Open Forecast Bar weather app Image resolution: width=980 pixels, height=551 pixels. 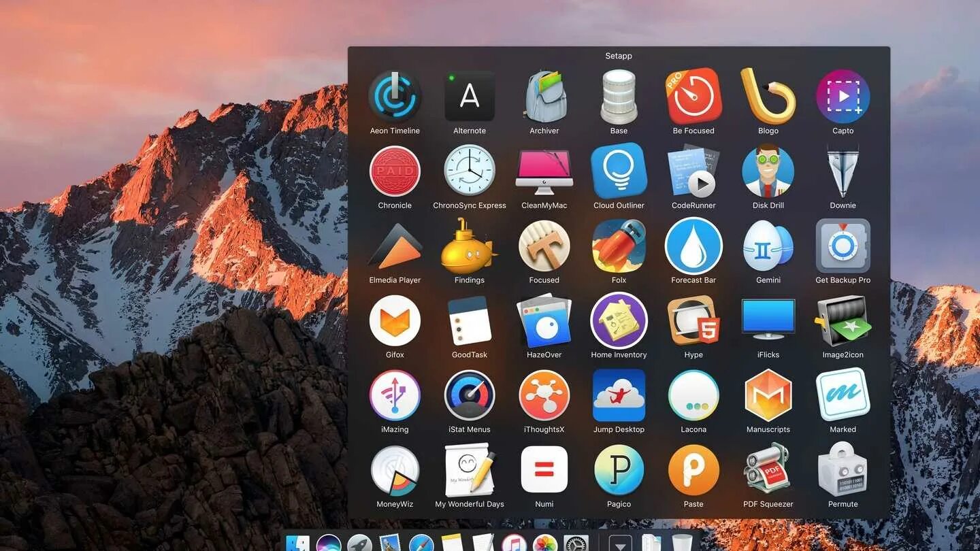pyautogui.click(x=693, y=246)
